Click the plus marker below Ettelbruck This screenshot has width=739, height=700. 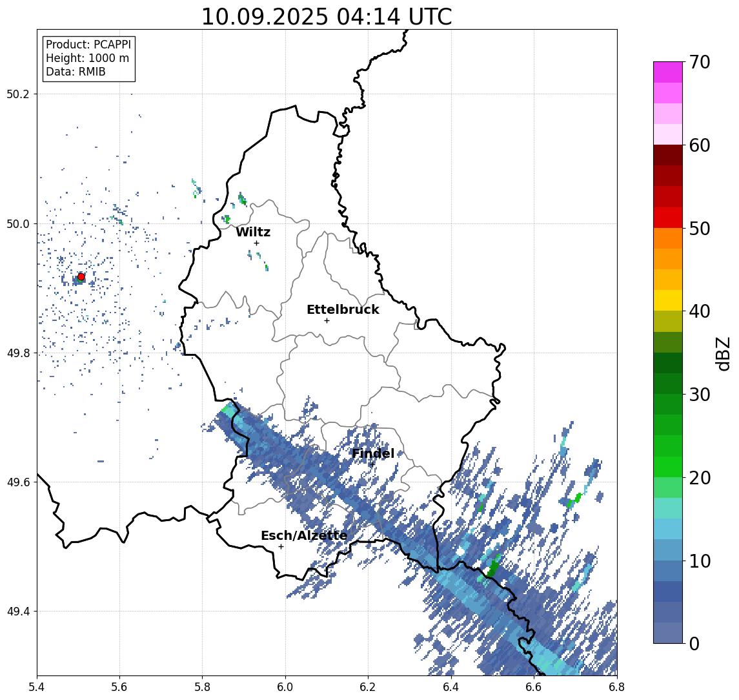coord(327,321)
